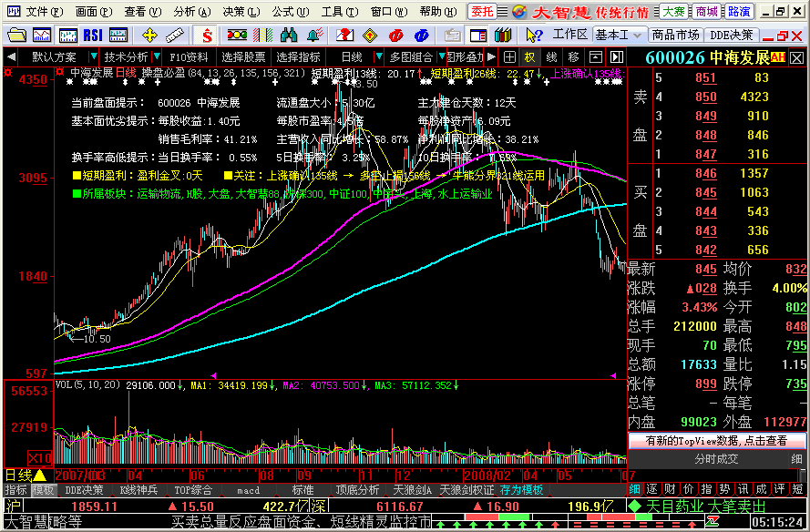Toggle the 权 price adjustment button
This screenshot has width=810, height=532.
(x=530, y=56)
